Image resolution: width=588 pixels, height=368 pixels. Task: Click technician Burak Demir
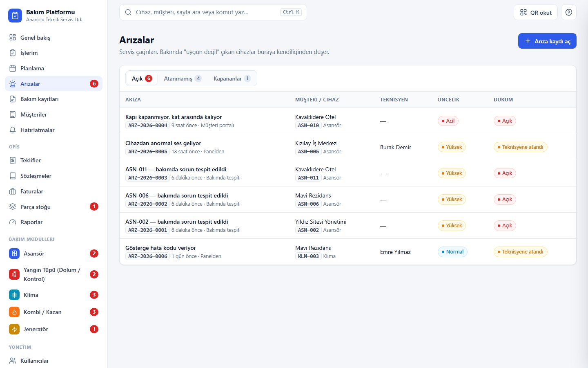click(x=396, y=147)
